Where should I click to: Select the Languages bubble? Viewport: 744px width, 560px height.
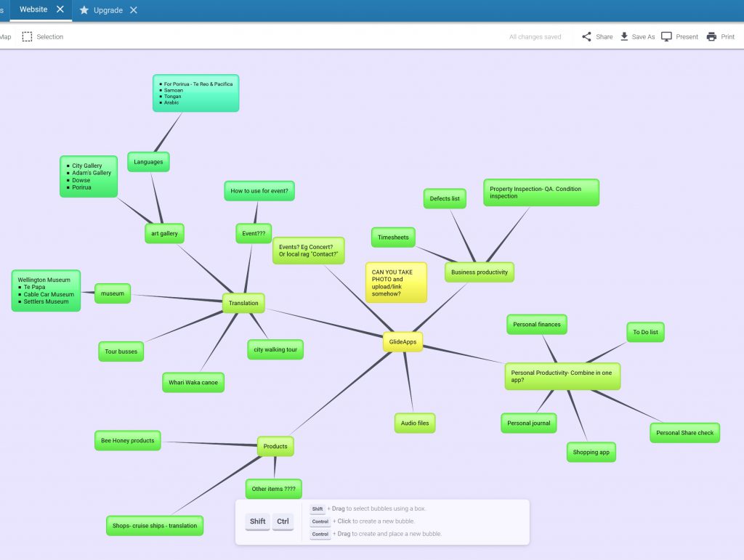(148, 162)
